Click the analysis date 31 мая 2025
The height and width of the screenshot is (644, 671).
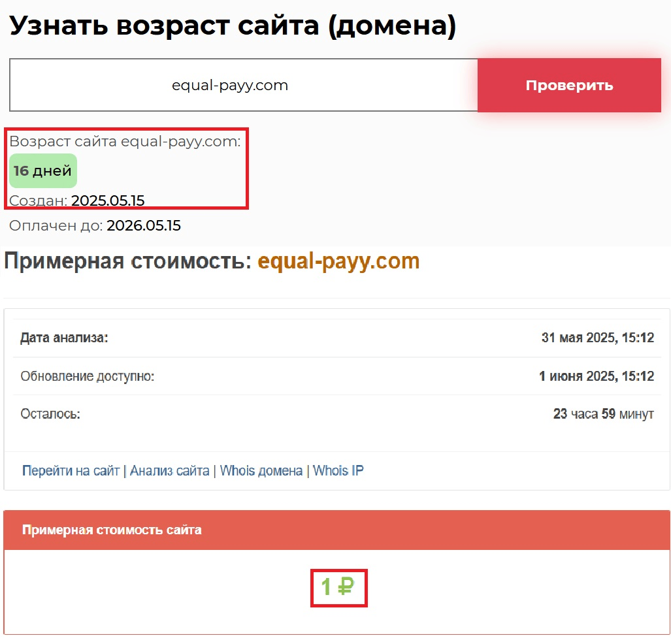(597, 338)
